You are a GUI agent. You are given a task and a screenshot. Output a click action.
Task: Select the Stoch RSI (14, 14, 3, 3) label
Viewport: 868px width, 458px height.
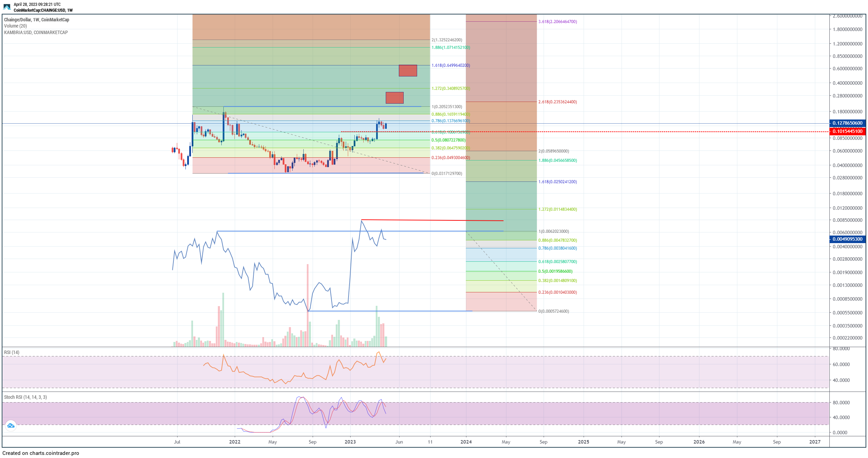click(26, 397)
